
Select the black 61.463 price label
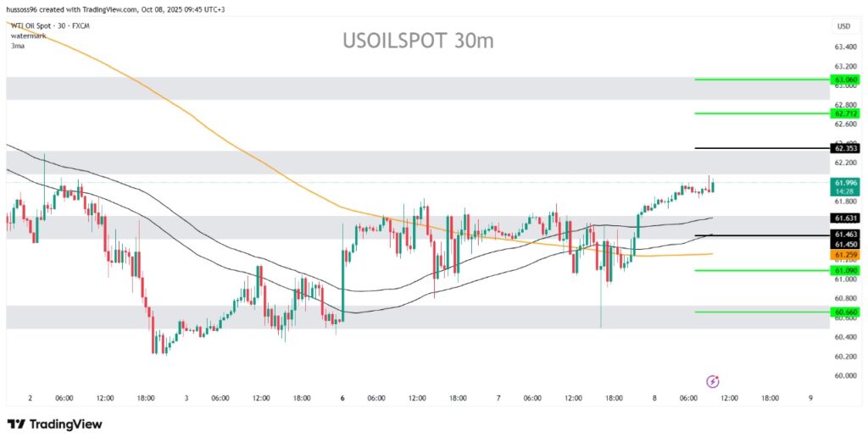pyautogui.click(x=846, y=234)
